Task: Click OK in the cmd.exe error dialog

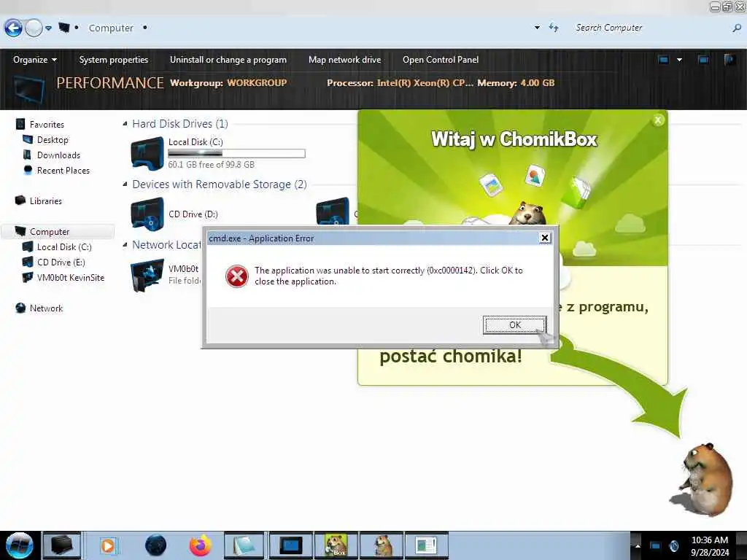Action: pyautogui.click(x=514, y=324)
